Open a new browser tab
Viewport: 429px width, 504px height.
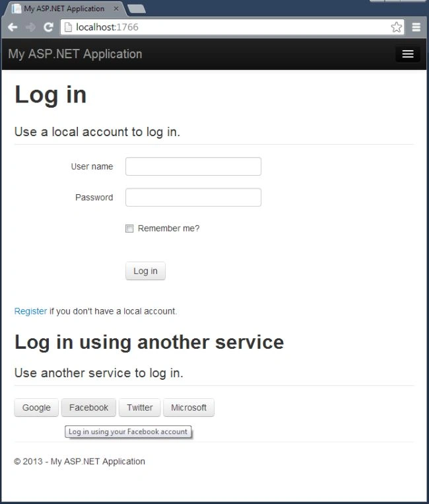[x=137, y=9]
